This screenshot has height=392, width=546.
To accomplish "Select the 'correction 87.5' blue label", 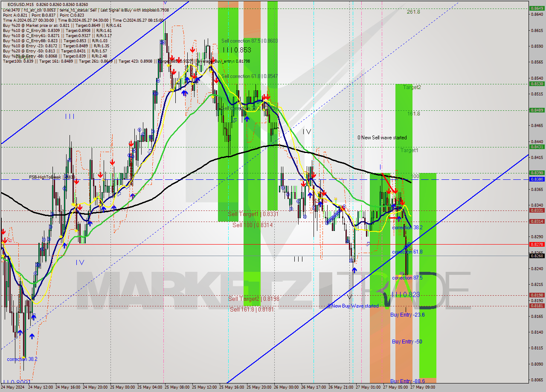I will (x=407, y=278).
